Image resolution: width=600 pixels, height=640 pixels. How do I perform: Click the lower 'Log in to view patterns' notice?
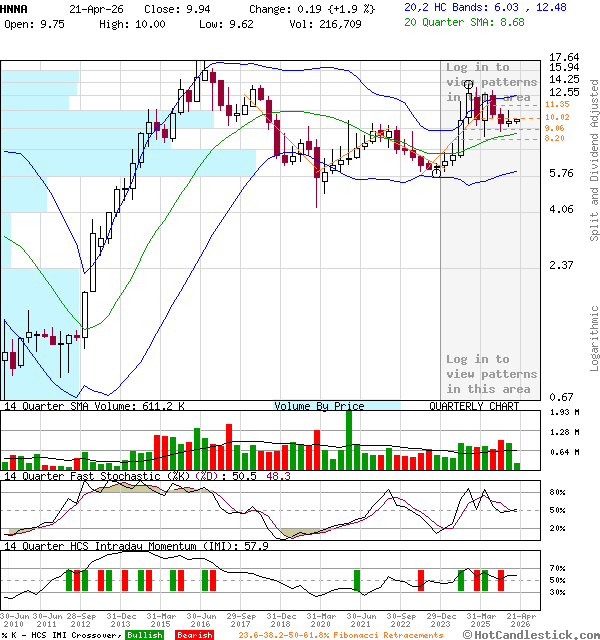tap(491, 373)
